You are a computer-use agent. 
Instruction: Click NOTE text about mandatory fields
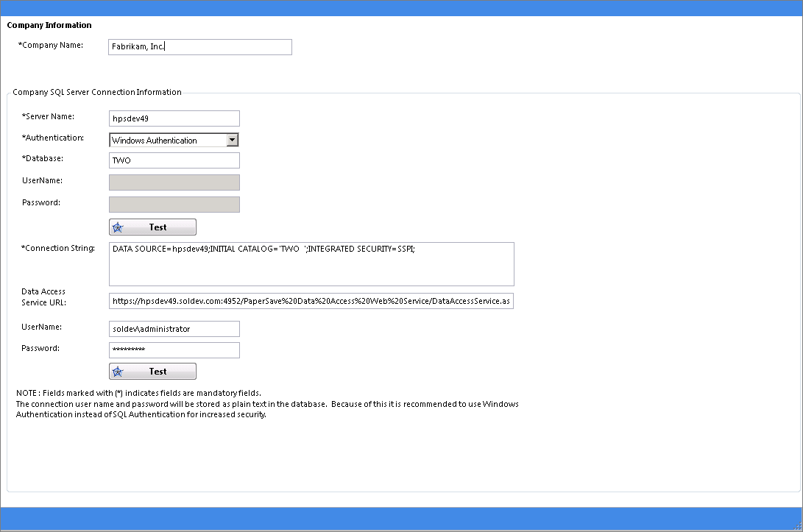139,393
